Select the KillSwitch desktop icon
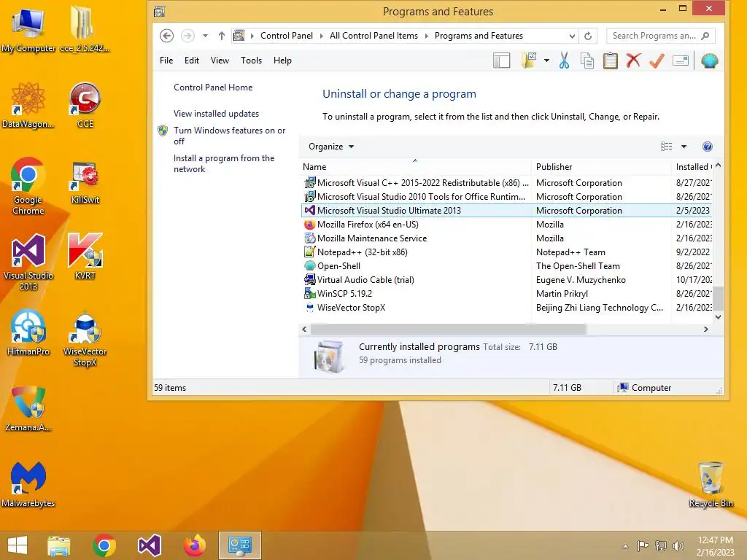747x560 pixels. (x=85, y=182)
